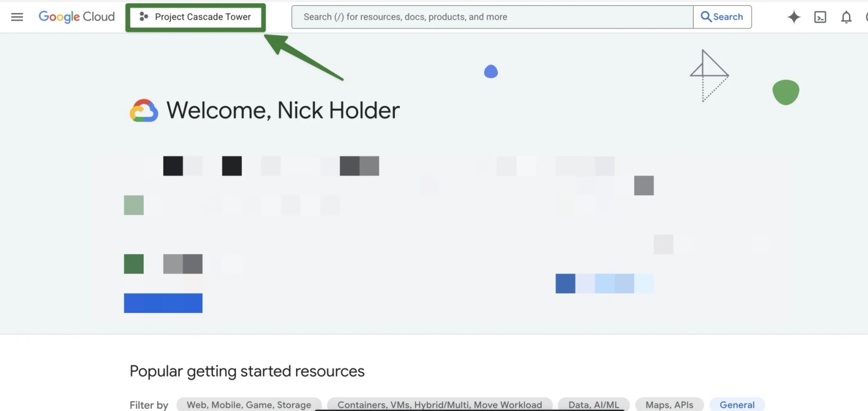Open Gemini AI assistant sparkle icon
This screenshot has width=868, height=411.
point(794,17)
